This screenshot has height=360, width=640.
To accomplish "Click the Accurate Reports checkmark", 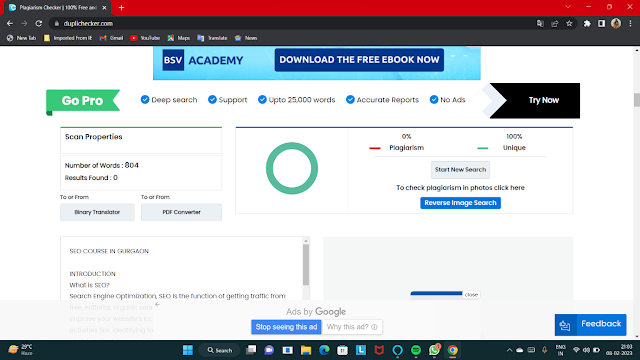I will click(x=350, y=100).
